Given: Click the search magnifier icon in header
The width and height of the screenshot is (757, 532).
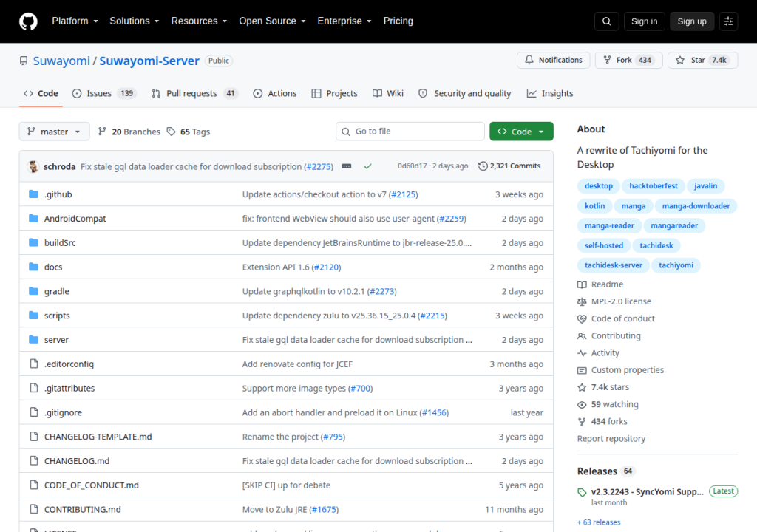Looking at the screenshot, I should pos(606,21).
